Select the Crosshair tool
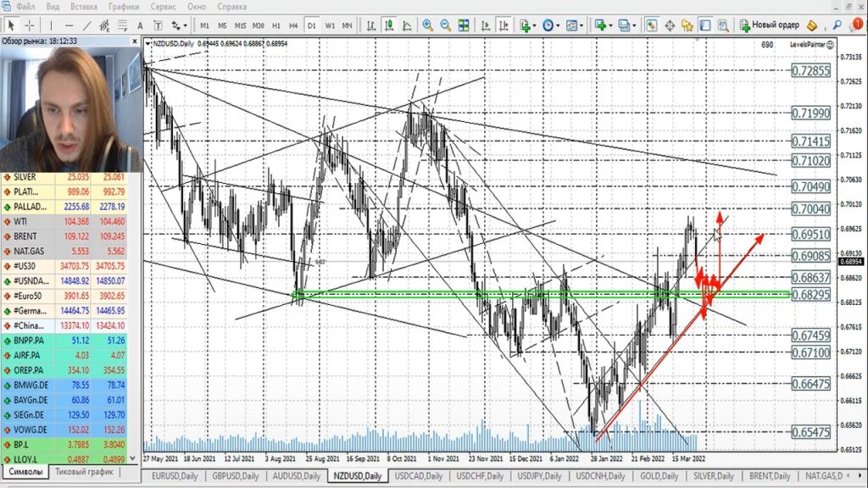Screen dimensions: 868x488 click(x=29, y=25)
